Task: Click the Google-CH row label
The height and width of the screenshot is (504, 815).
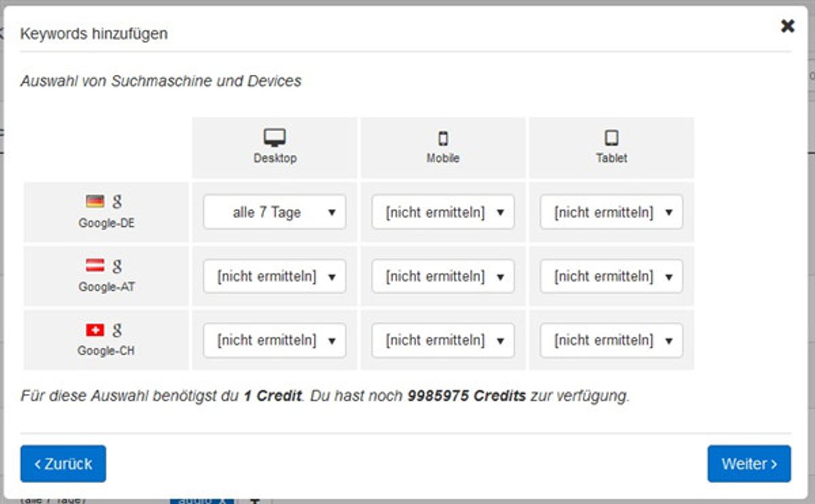Action: point(107,351)
